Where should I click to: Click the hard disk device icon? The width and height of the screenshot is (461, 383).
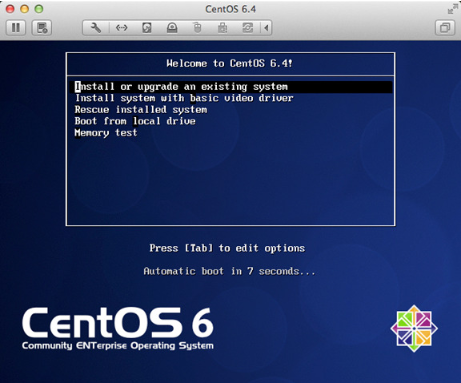(x=147, y=28)
